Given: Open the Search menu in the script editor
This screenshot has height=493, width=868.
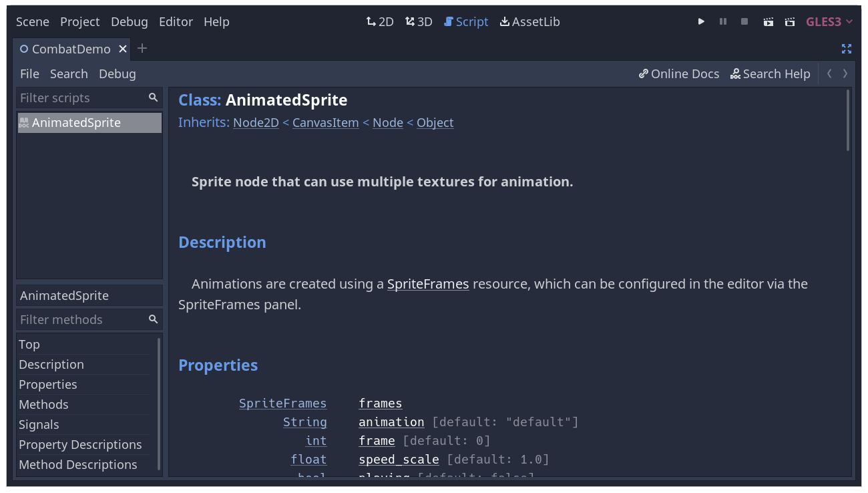Looking at the screenshot, I should pos(69,73).
